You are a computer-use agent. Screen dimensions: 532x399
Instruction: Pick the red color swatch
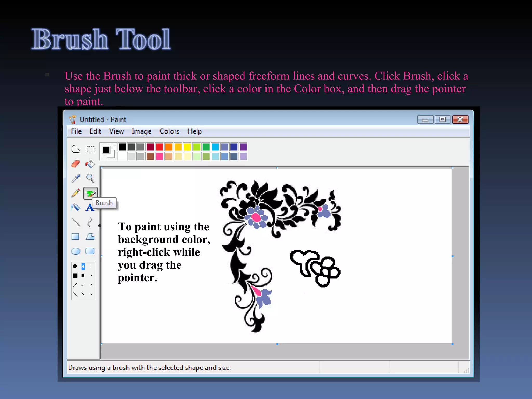click(159, 147)
